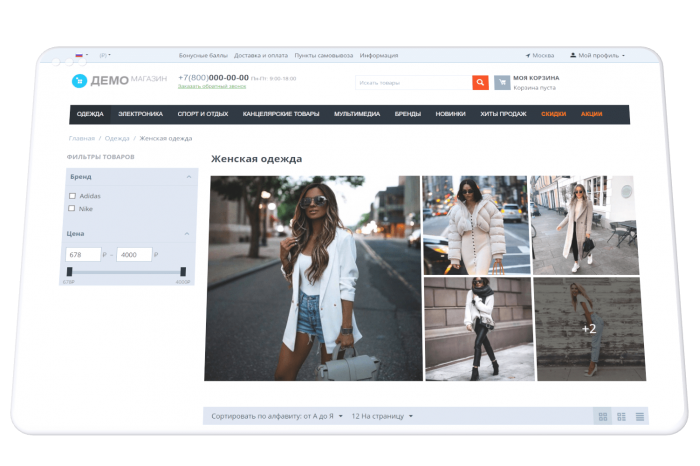The image size is (700, 466).
Task: Click the Искать товары search field
Action: click(x=413, y=83)
